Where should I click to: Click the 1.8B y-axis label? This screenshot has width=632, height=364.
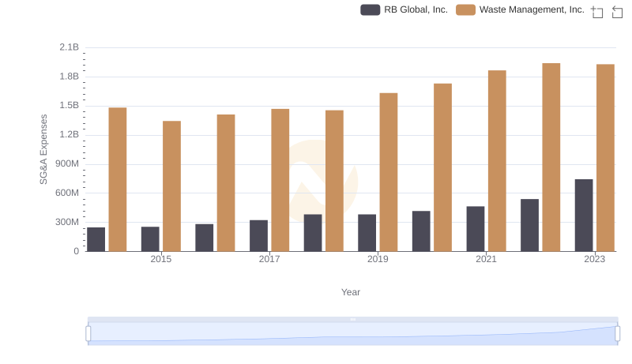(x=70, y=77)
